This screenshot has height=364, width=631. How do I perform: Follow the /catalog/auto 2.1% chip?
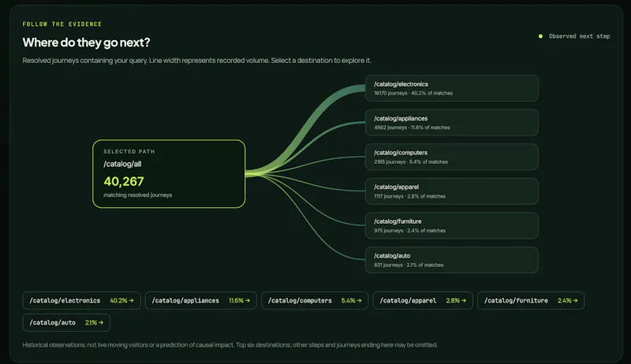(66, 322)
